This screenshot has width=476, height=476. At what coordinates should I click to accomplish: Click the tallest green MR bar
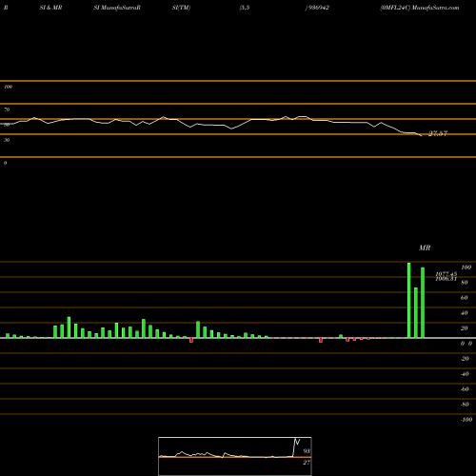tap(409, 300)
